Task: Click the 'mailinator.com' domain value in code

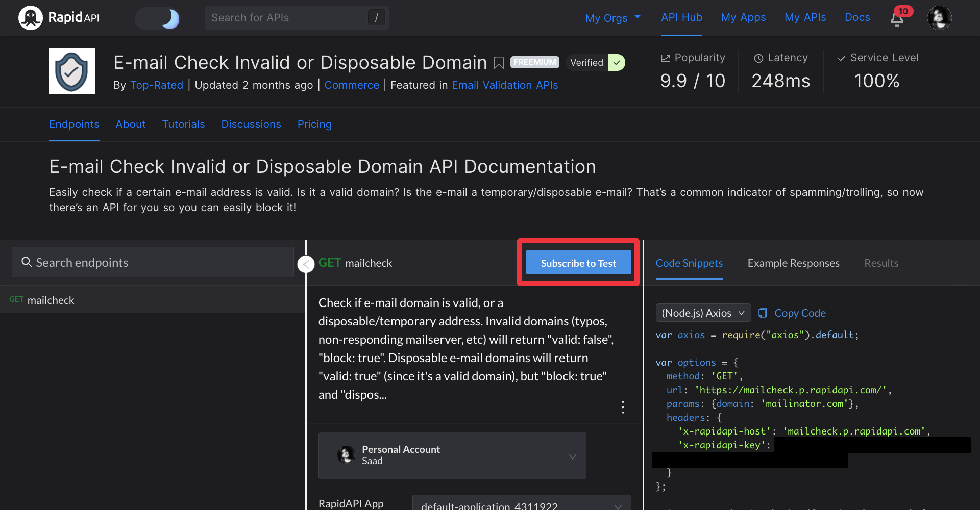Action: point(804,403)
